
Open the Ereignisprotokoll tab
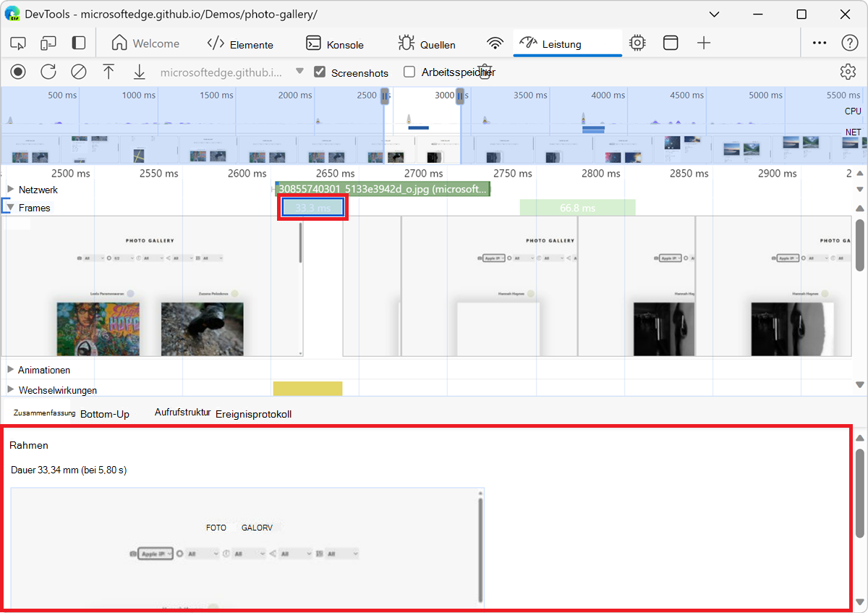(x=255, y=413)
